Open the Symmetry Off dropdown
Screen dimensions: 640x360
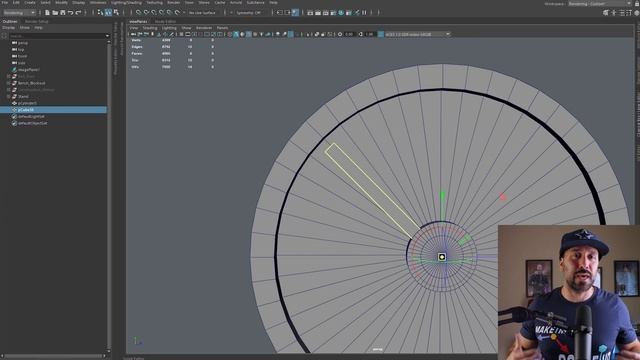pyautogui.click(x=250, y=13)
